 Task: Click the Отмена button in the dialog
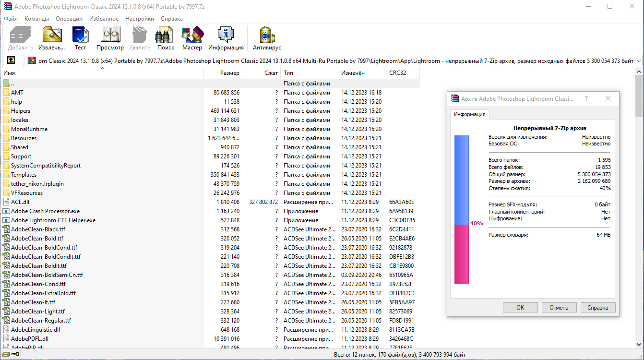pos(559,308)
